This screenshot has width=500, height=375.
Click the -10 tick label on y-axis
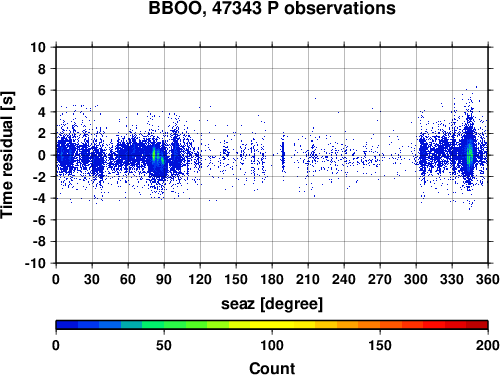click(35, 263)
